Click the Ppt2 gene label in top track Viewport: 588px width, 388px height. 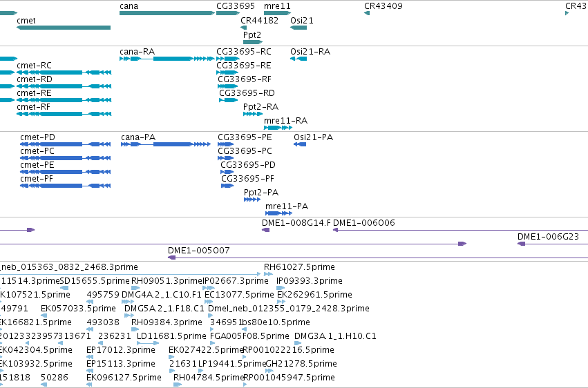pyautogui.click(x=252, y=35)
